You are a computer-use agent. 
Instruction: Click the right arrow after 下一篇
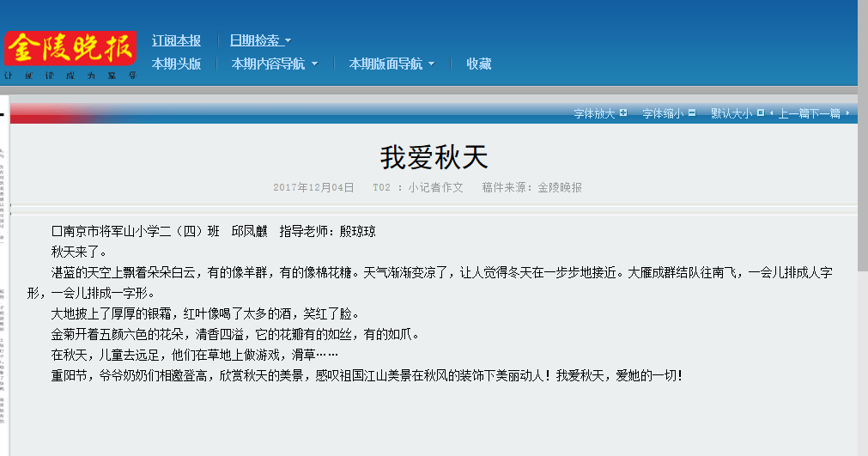pos(847,113)
